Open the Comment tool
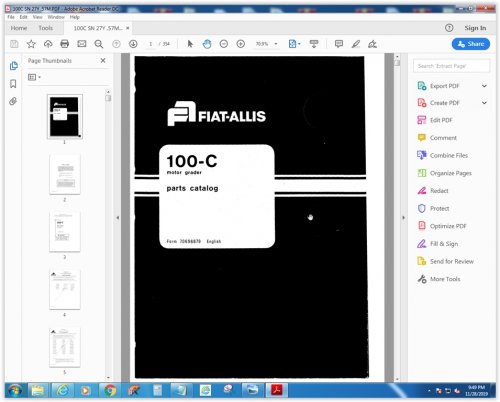500x402 pixels. click(443, 138)
